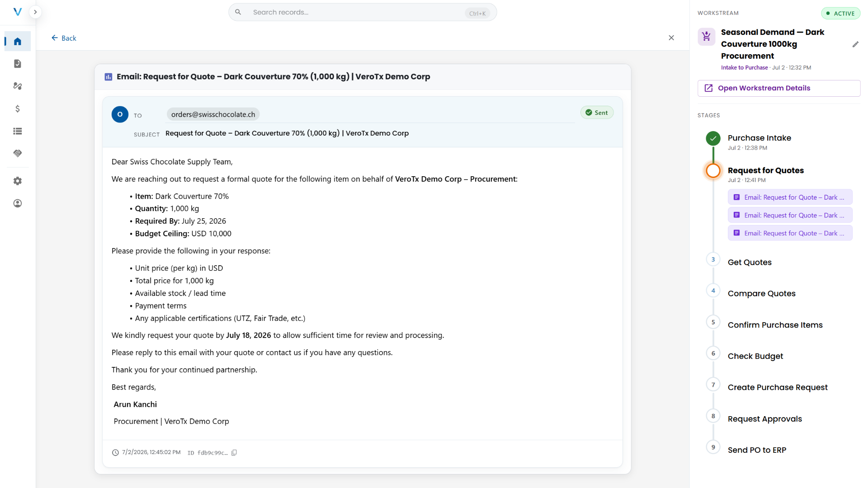Screen dimensions: 868x488
Task: Select the Purchase Intake stage
Action: point(759,138)
